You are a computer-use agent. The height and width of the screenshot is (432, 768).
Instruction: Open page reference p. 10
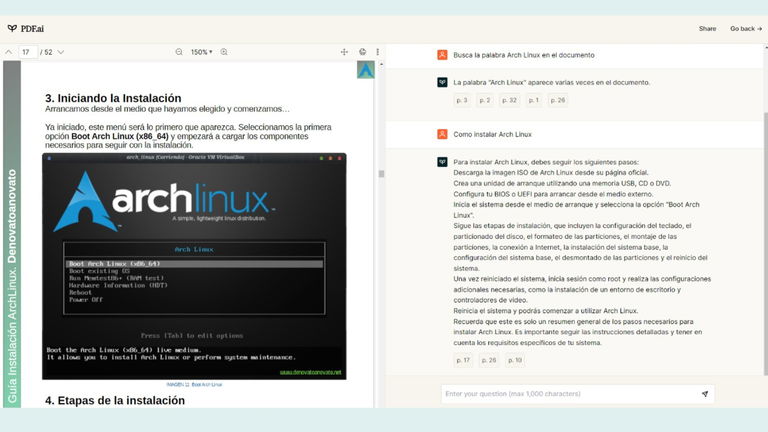click(515, 360)
